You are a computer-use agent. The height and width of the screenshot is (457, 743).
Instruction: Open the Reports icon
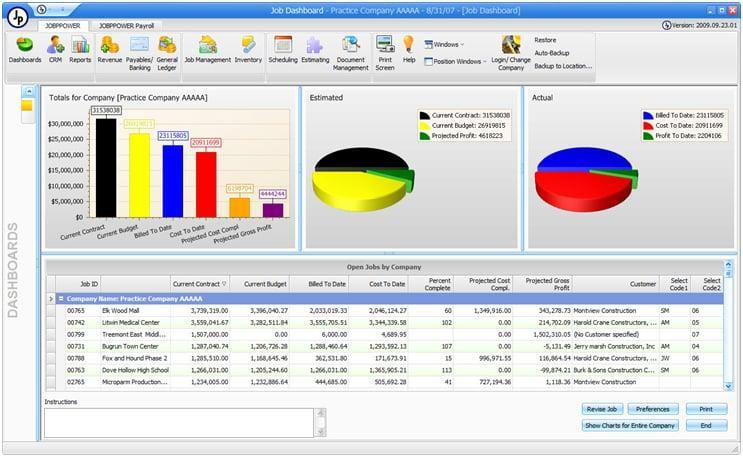click(80, 49)
